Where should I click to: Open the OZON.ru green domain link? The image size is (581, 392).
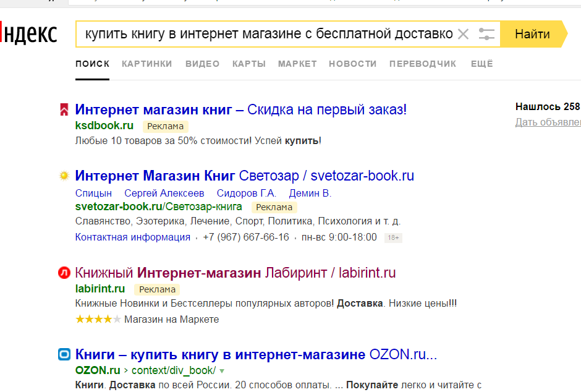pyautogui.click(x=98, y=370)
